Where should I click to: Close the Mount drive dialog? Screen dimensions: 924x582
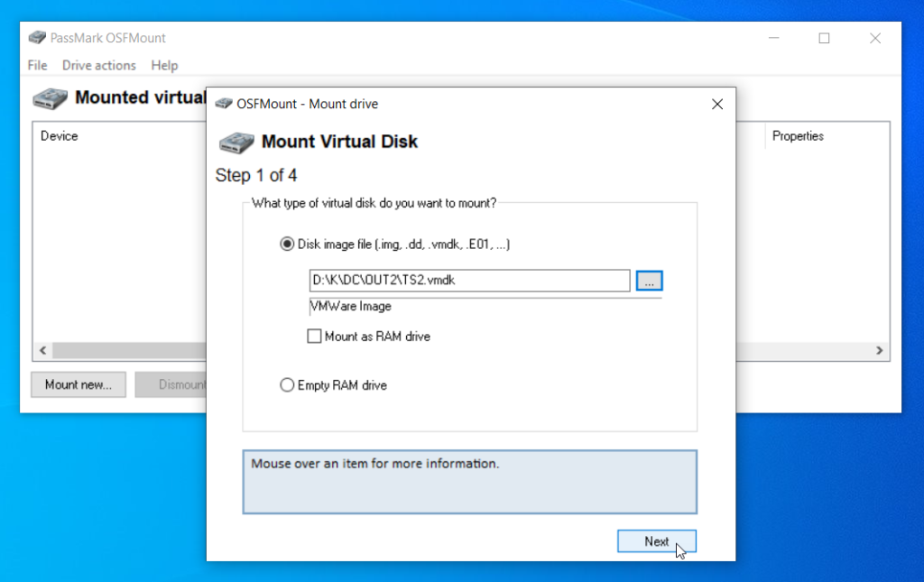(717, 105)
